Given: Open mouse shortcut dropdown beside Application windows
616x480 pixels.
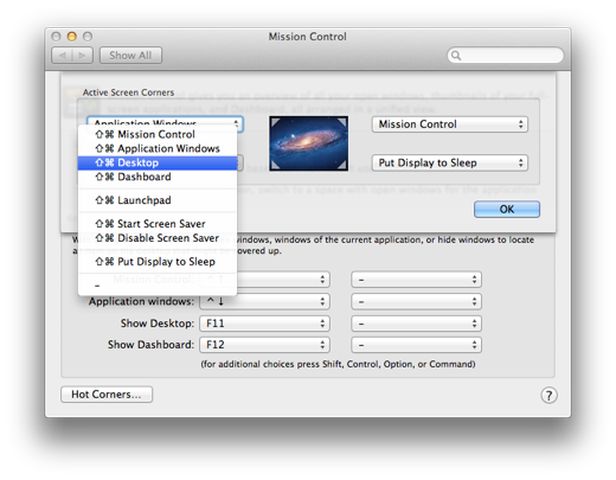Looking at the screenshot, I should 416,302.
